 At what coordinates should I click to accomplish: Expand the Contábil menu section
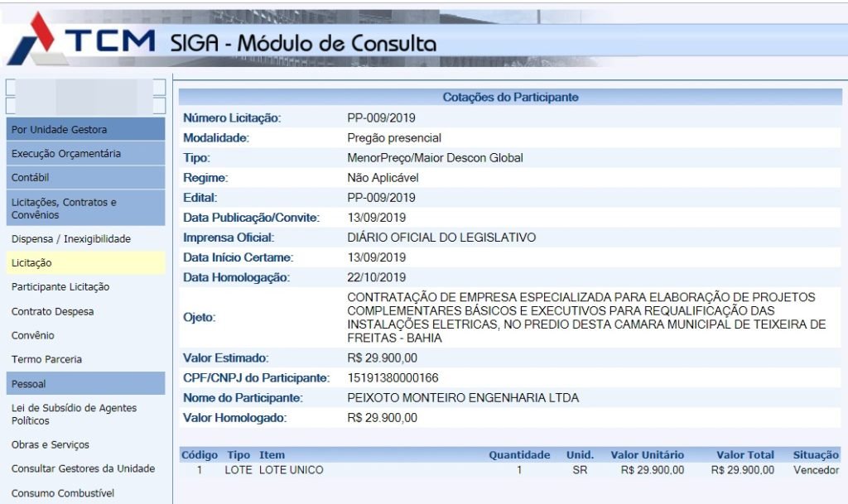click(x=30, y=177)
